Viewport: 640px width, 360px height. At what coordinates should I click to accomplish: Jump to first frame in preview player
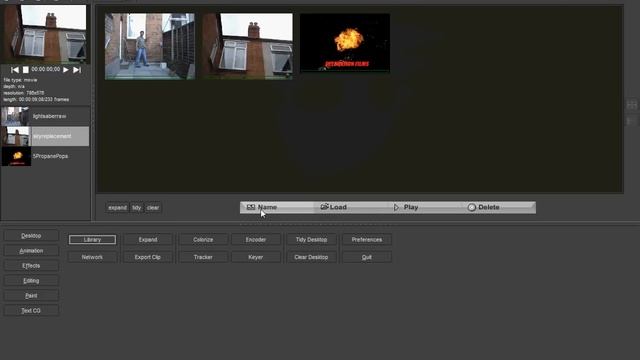pyautogui.click(x=15, y=70)
